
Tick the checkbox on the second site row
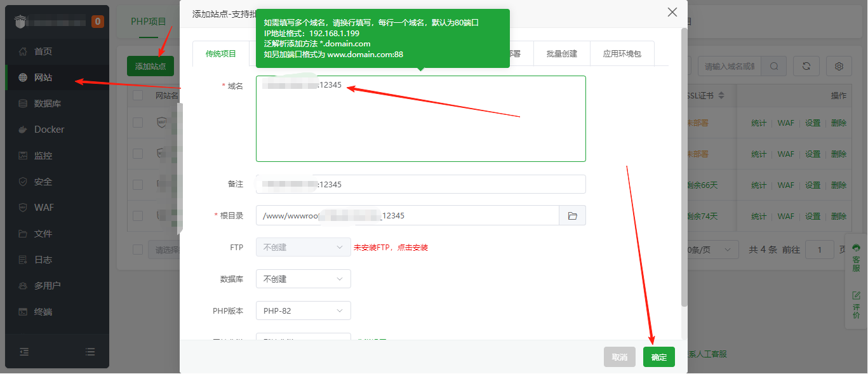point(138,154)
